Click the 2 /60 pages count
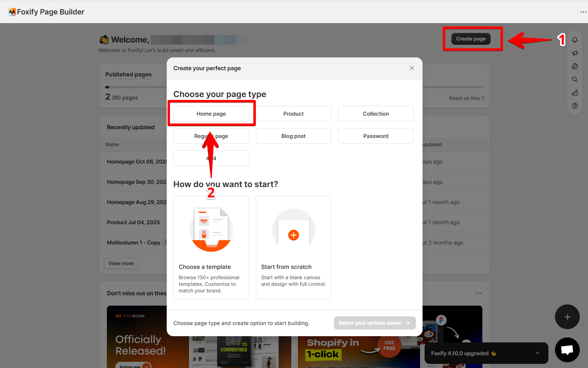Screen dimensions: 588x368 [x=122, y=97]
